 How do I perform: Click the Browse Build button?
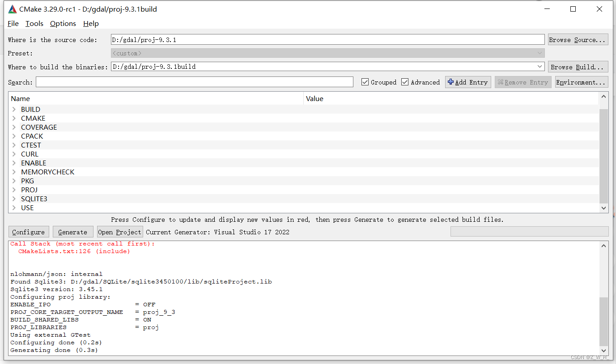[x=578, y=67]
